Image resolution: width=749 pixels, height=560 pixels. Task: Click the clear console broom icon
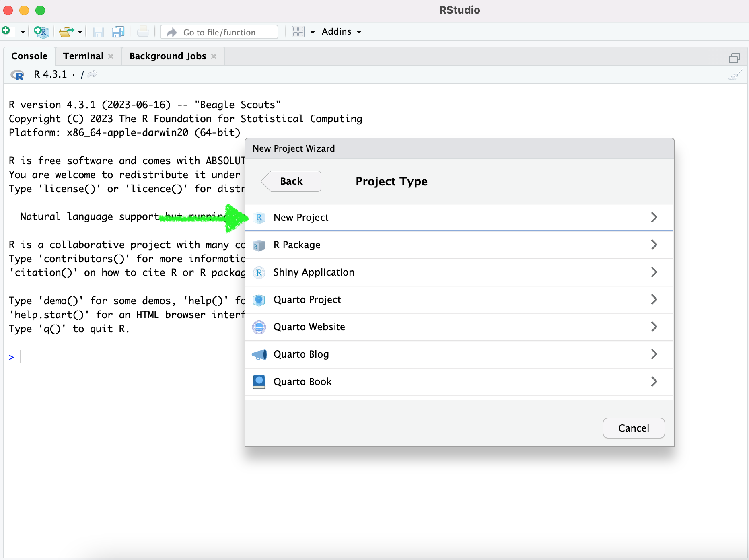tap(735, 74)
